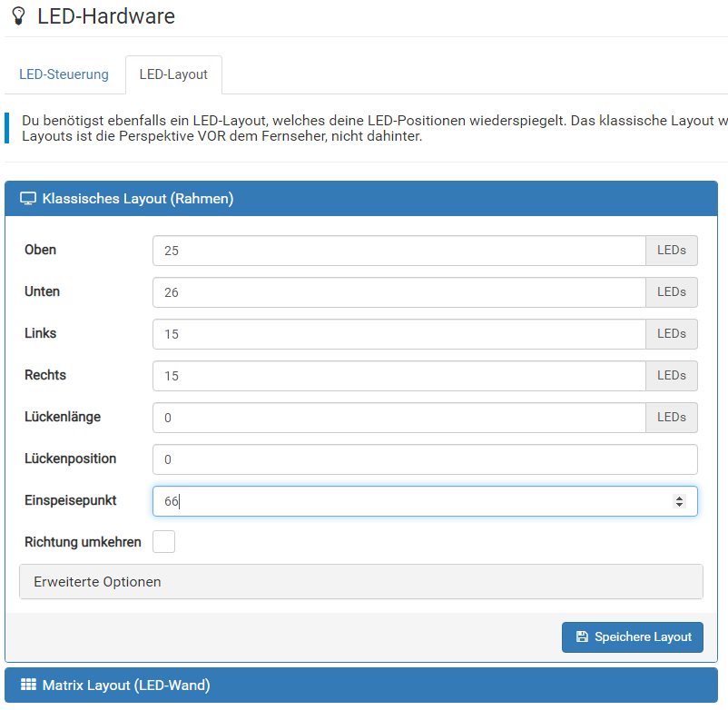Viewport: 728px width, 710px height.
Task: Decrease Einspeisepunkt with the down spinner arrow
Action: point(679,505)
